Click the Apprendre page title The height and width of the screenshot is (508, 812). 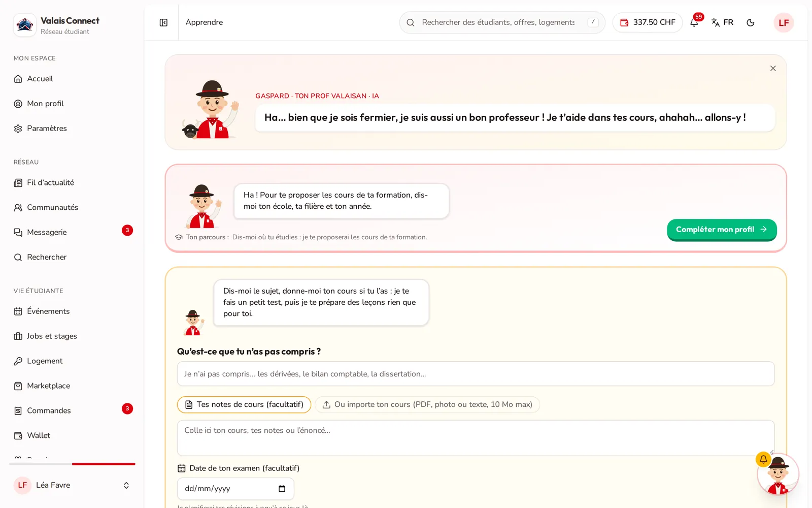(x=204, y=22)
